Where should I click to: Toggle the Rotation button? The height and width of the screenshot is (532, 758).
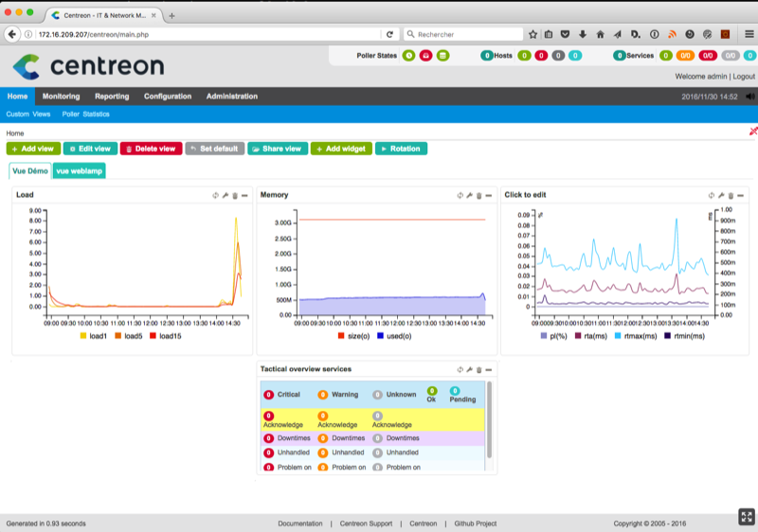click(x=401, y=149)
